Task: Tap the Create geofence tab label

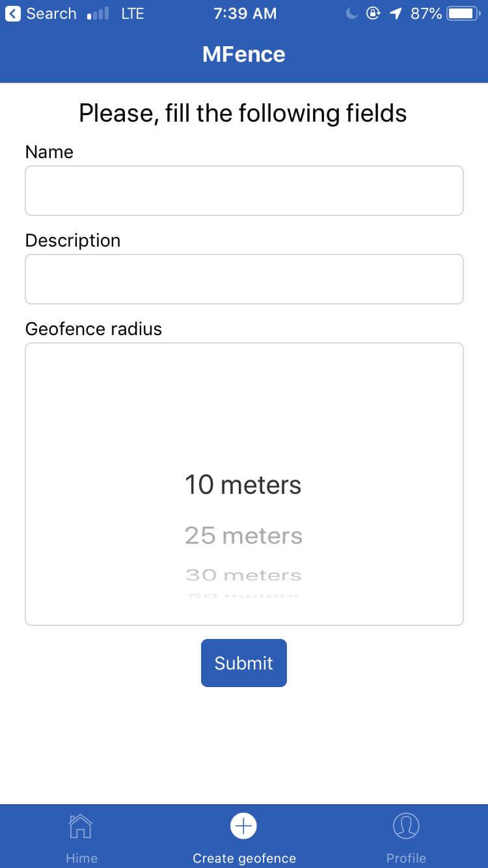Action: (244, 858)
